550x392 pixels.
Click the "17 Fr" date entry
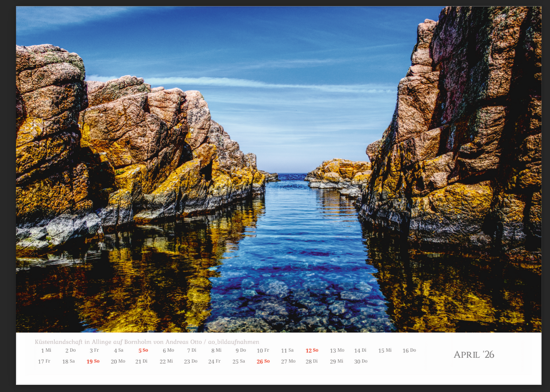click(x=44, y=362)
